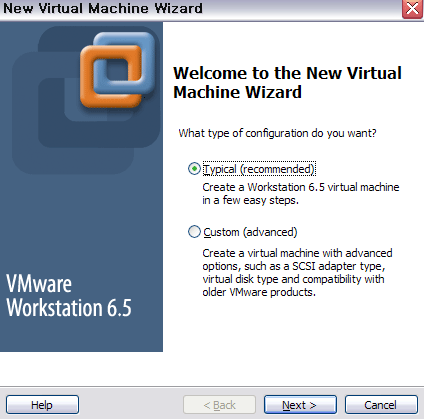Select the Typical (recommended) radio circle
Image resolution: width=424 pixels, height=419 pixels.
click(194, 169)
